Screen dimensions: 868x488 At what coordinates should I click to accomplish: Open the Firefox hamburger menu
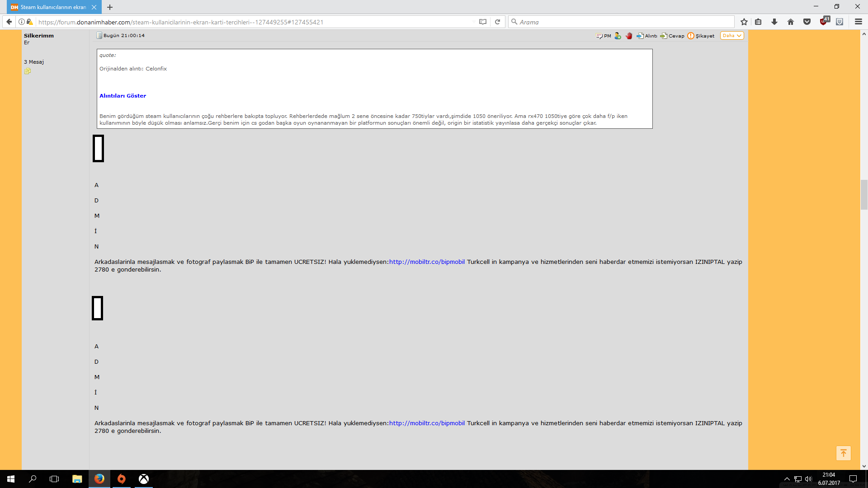[x=859, y=22]
